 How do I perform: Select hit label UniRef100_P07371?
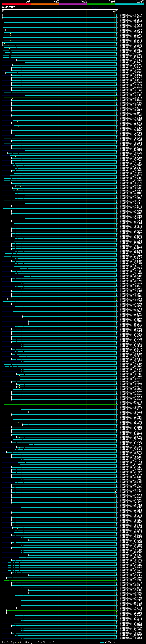tap(131, 387)
